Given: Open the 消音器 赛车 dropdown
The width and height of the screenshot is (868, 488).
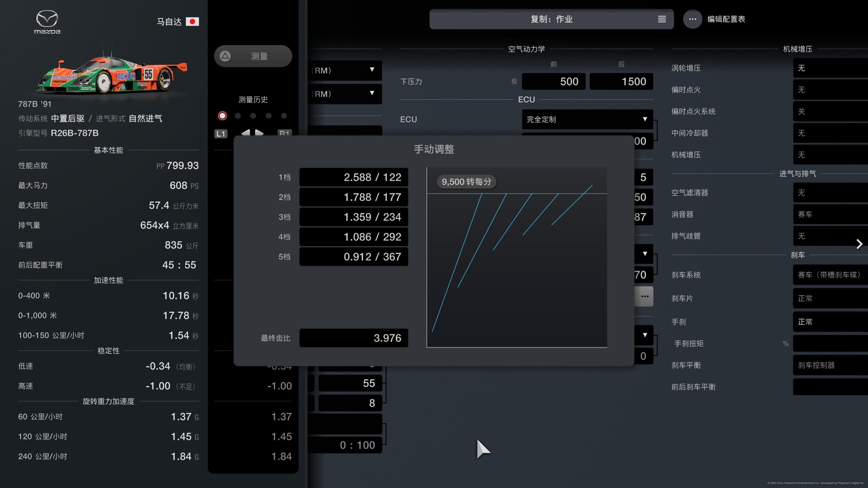Looking at the screenshot, I should click(x=830, y=214).
